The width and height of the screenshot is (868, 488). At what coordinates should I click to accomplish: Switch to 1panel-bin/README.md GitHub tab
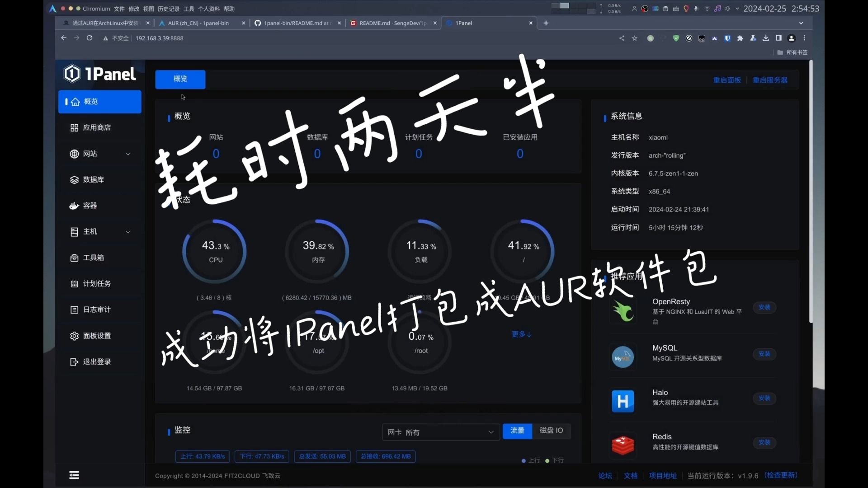297,23
